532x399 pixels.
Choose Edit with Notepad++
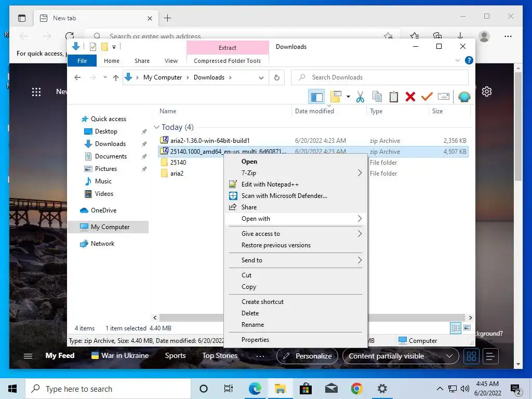296,184
